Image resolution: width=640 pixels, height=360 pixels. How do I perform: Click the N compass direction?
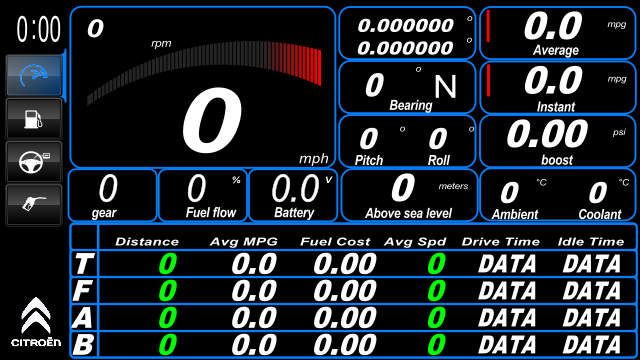tap(445, 87)
